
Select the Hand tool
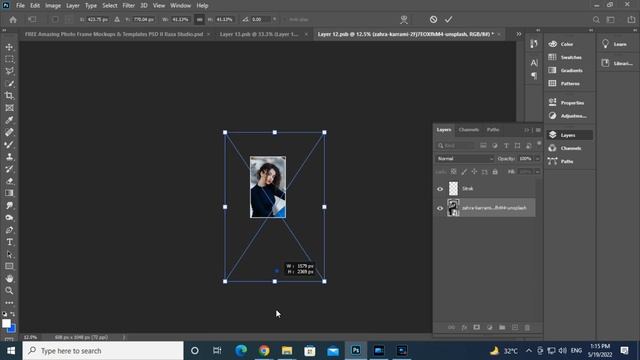[x=9, y=278]
